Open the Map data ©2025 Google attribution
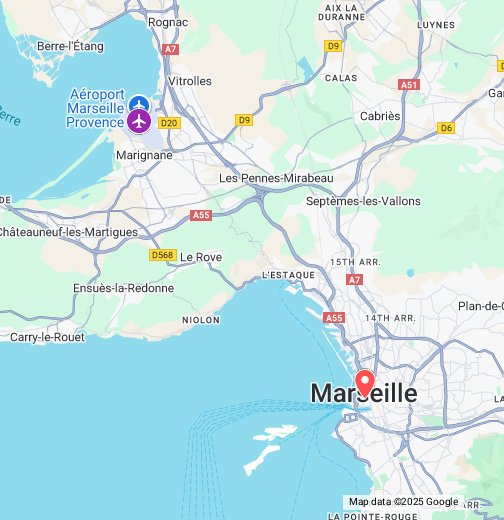504x520 pixels. pos(403,502)
